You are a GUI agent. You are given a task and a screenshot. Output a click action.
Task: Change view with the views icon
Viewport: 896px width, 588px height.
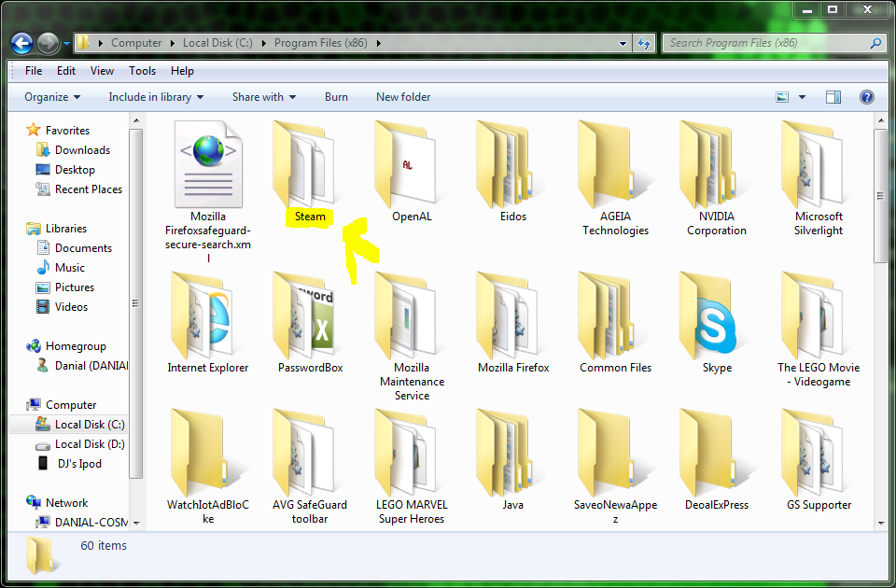[782, 97]
